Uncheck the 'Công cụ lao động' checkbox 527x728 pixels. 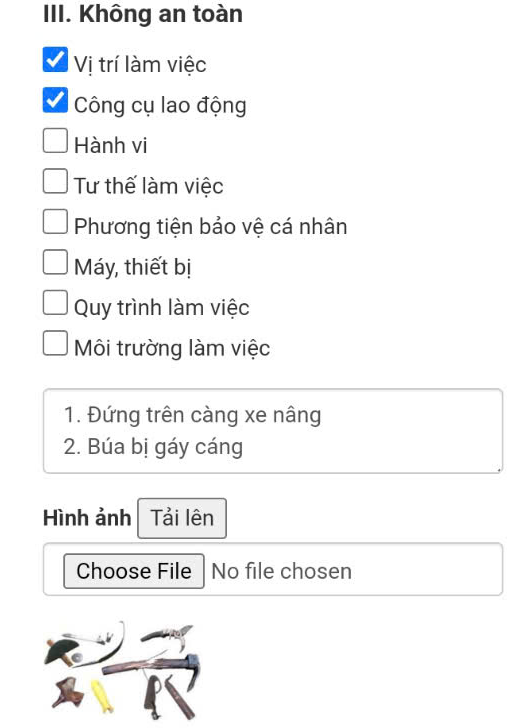[x=55, y=100]
